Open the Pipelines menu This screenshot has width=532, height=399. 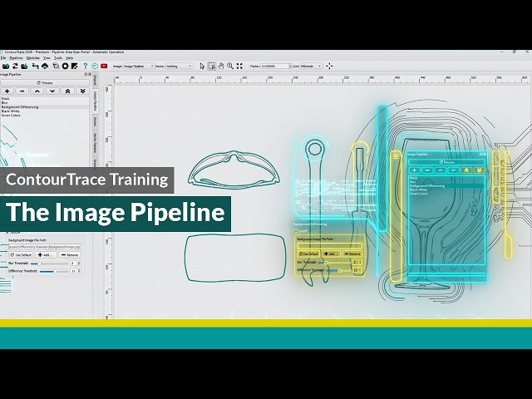click(x=16, y=58)
